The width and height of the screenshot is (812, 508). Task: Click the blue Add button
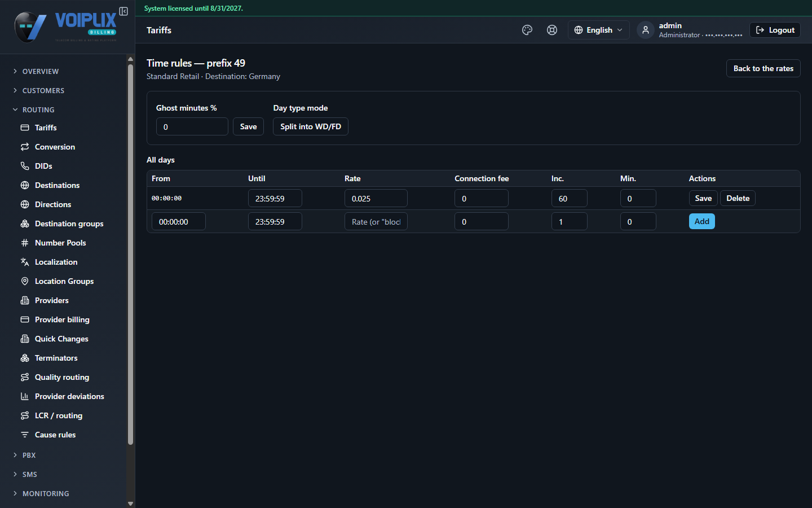click(x=701, y=221)
